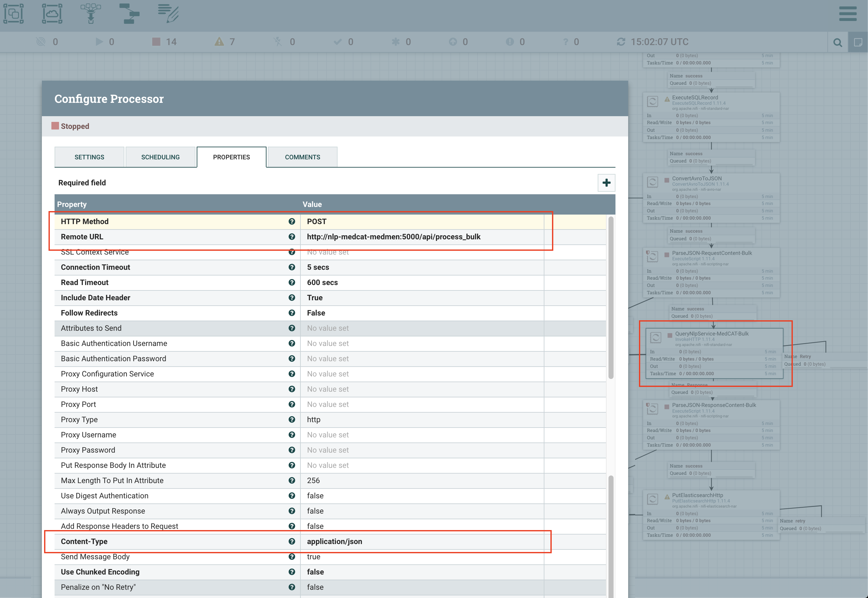Open help for Send Message Body property
The height and width of the screenshot is (598, 868).
click(x=292, y=557)
